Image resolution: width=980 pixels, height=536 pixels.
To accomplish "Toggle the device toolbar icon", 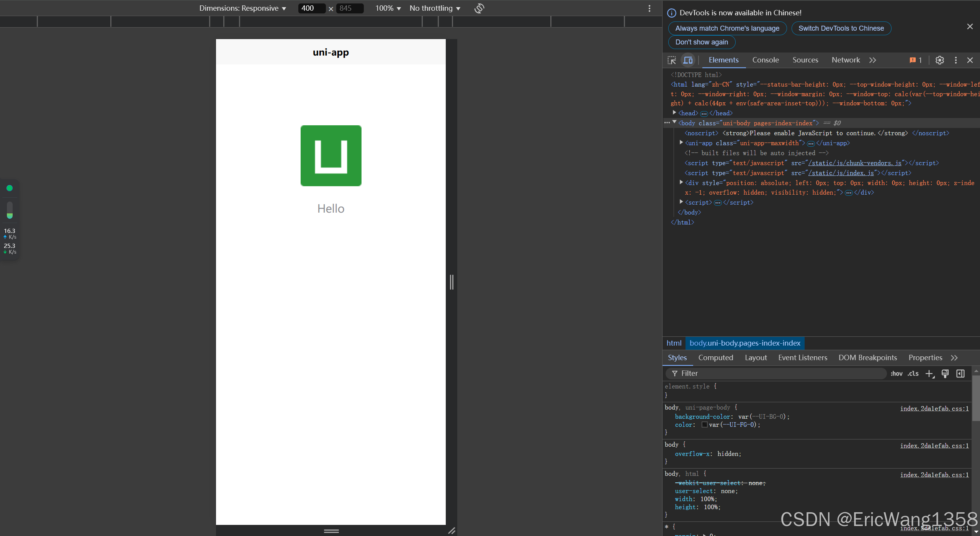I will pos(688,60).
